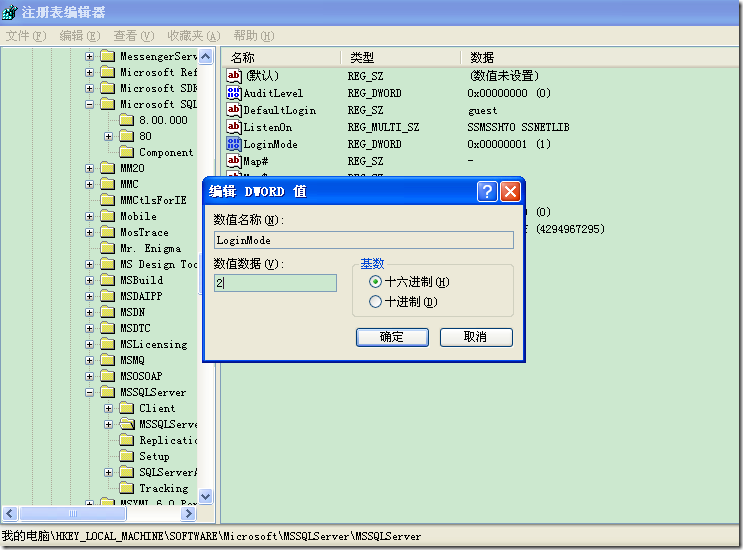This screenshot has width=743, height=550.
Task: Select the MSDAIPP tree item
Action: pyautogui.click(x=141, y=296)
